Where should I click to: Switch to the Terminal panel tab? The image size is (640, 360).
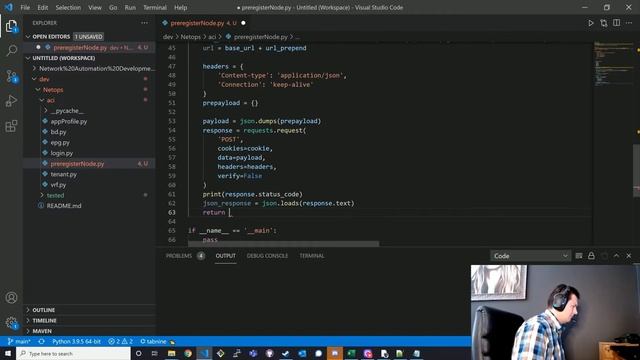pyautogui.click(x=312, y=256)
